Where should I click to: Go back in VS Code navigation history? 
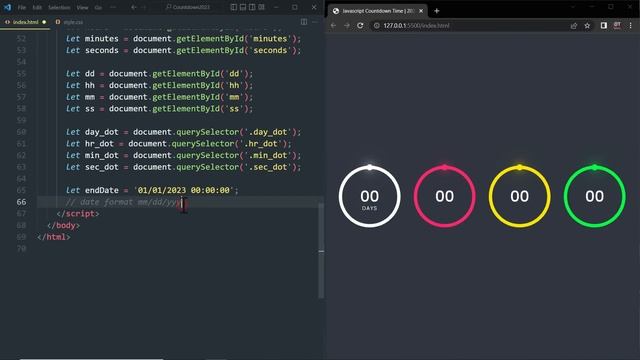(x=133, y=7)
